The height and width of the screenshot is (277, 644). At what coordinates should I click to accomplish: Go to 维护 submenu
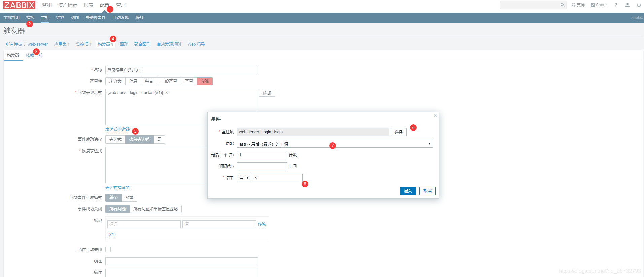[60, 18]
